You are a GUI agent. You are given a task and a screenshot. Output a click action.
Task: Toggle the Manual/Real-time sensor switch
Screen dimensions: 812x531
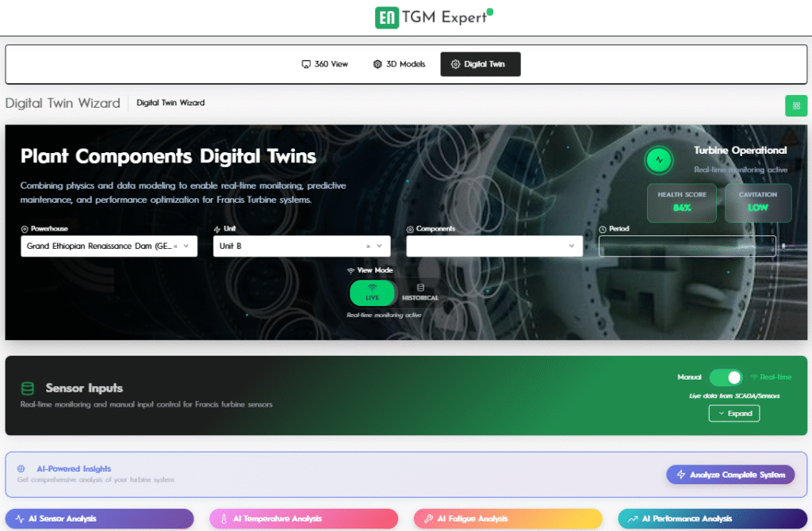(726, 377)
